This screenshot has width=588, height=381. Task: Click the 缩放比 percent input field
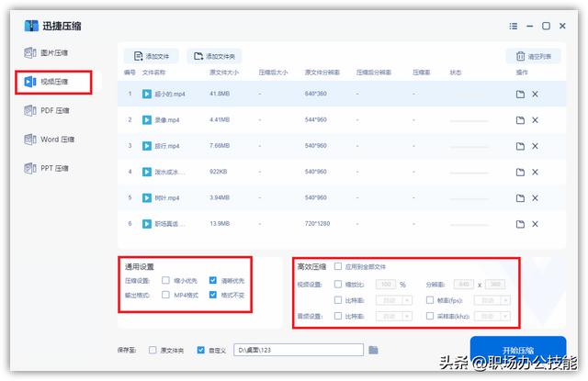[x=386, y=285]
